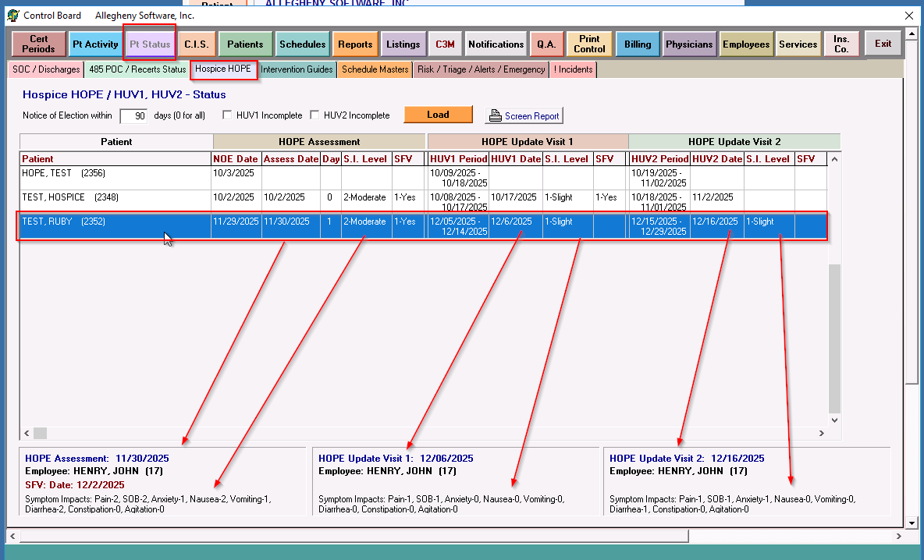The width and height of the screenshot is (924, 560).
Task: Click the grid's horizontal scroll right arrow
Action: [x=820, y=433]
